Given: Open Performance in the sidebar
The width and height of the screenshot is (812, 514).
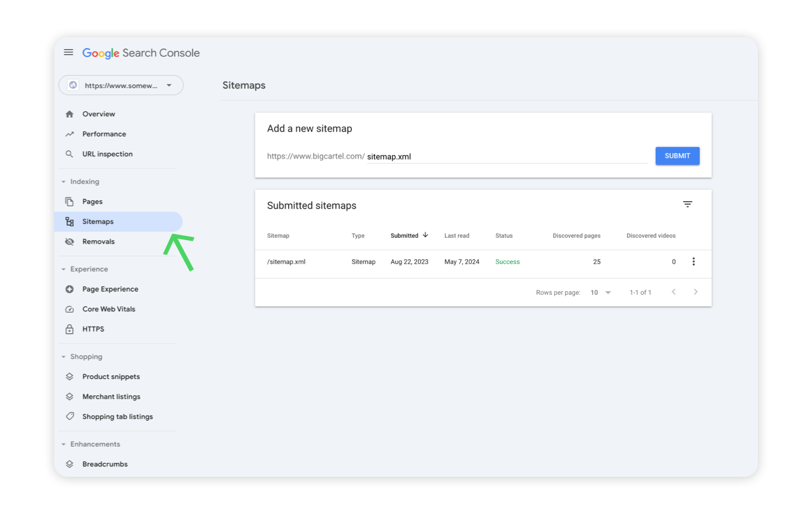Looking at the screenshot, I should click(104, 134).
